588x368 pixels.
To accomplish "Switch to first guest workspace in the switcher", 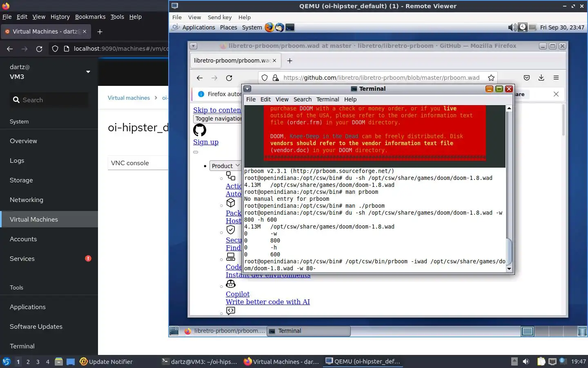I will 528,331.
